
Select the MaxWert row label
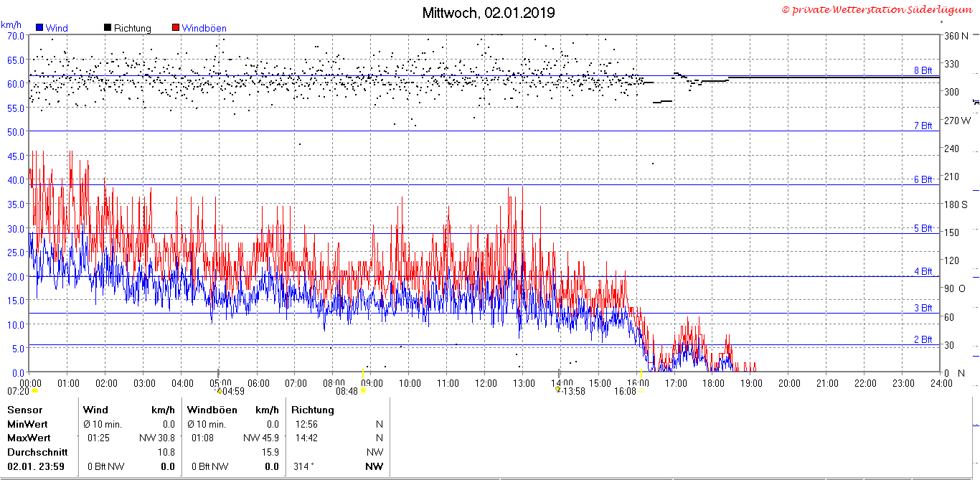pos(29,438)
